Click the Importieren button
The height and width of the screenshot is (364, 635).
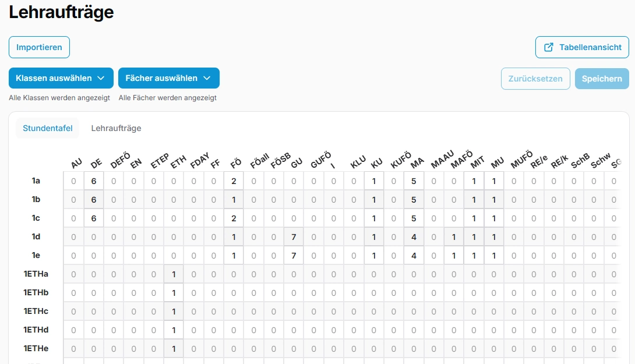tap(39, 47)
